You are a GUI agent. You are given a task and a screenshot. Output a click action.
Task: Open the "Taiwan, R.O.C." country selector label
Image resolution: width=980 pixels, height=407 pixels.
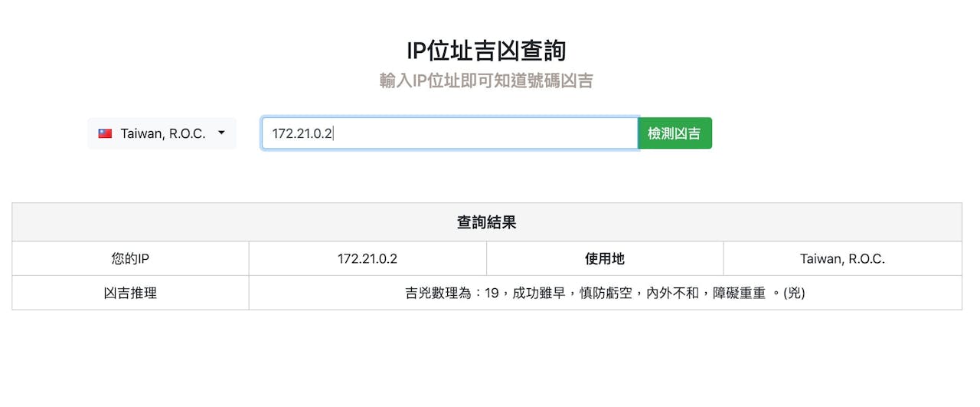pos(163,133)
